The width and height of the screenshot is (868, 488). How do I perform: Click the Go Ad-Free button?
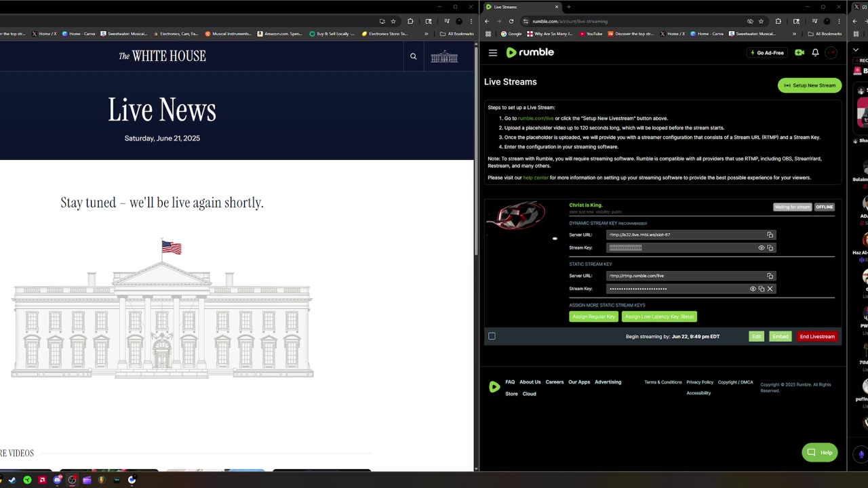[x=767, y=53]
